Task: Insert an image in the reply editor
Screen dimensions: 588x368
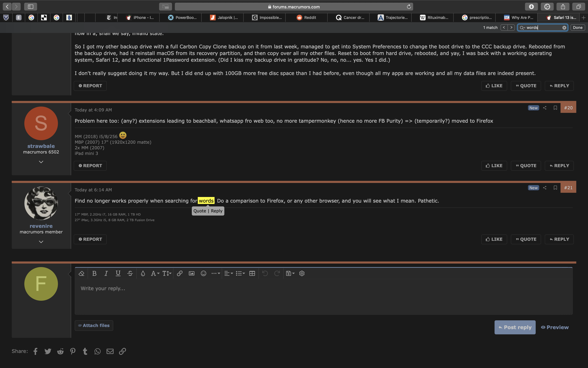Action: [191, 273]
